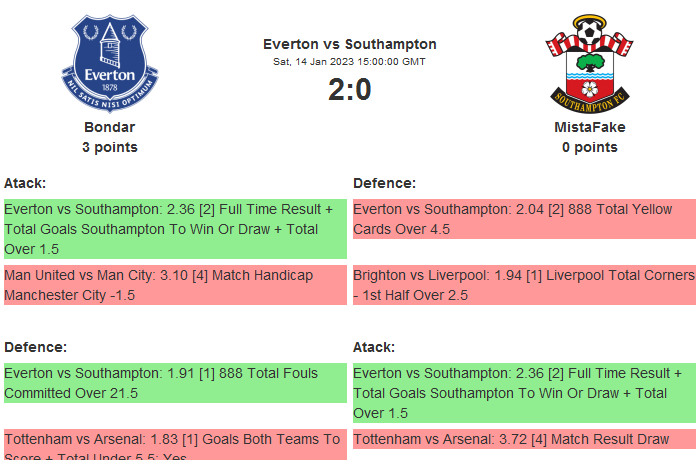Click the Southampton FC crest
The width and height of the screenshot is (700, 460).
(x=590, y=64)
